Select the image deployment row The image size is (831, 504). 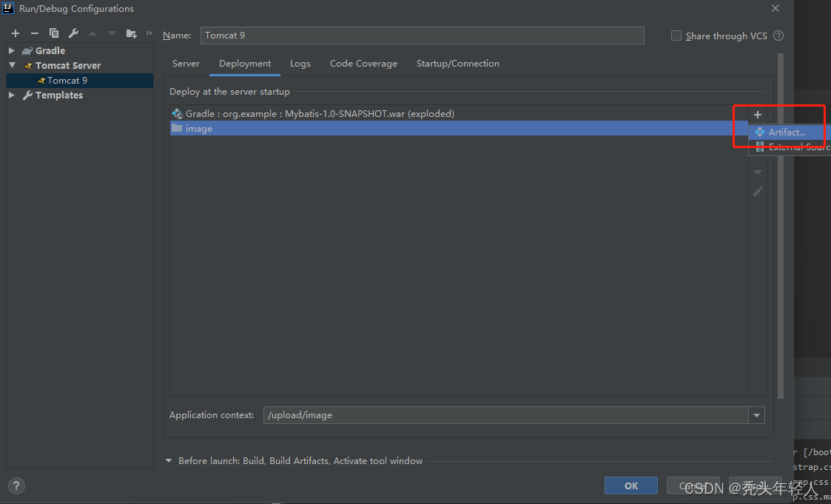pyautogui.click(x=459, y=128)
